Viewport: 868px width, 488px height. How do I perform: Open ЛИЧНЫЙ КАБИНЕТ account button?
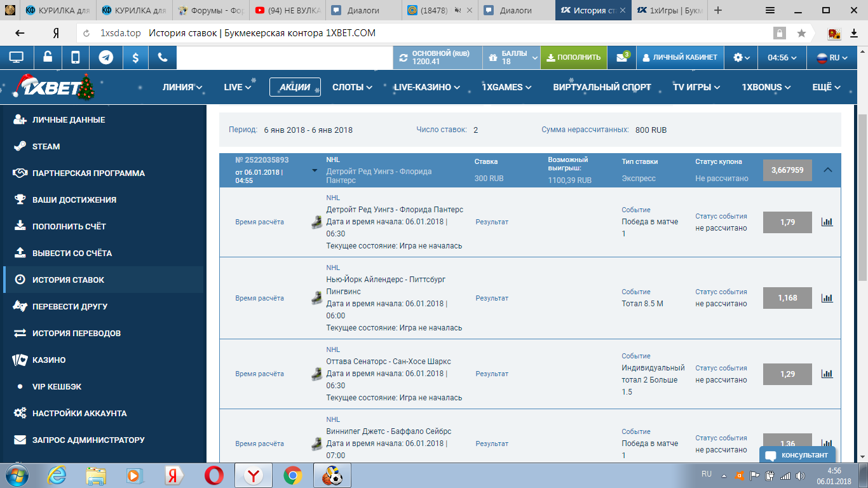(x=680, y=57)
